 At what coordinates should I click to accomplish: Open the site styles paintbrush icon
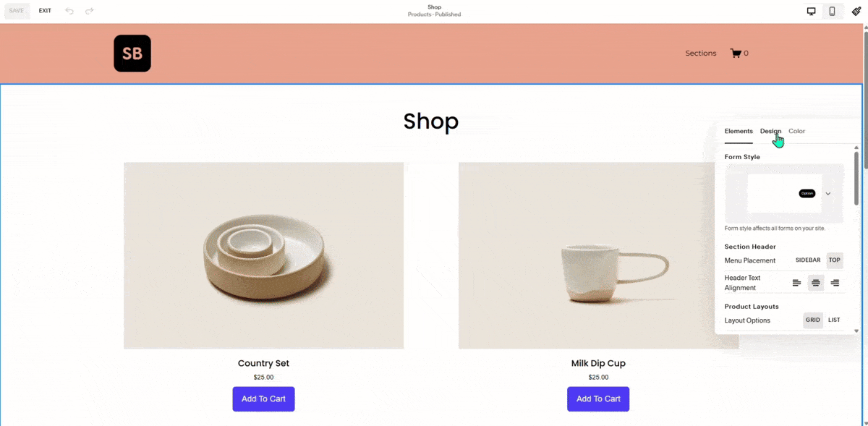pos(856,11)
